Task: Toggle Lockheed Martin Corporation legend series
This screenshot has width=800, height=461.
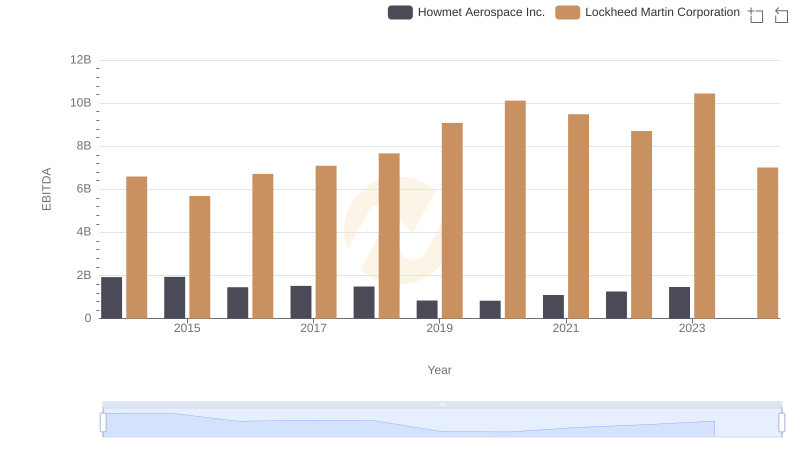Action: [647, 12]
